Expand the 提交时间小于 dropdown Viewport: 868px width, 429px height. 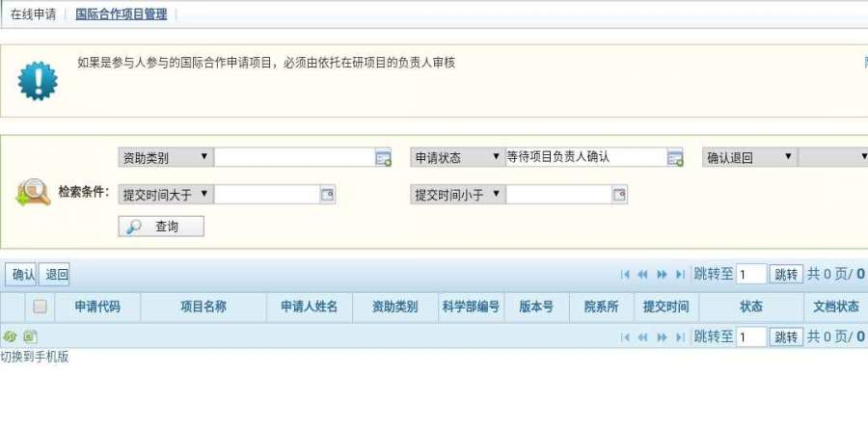[458, 195]
